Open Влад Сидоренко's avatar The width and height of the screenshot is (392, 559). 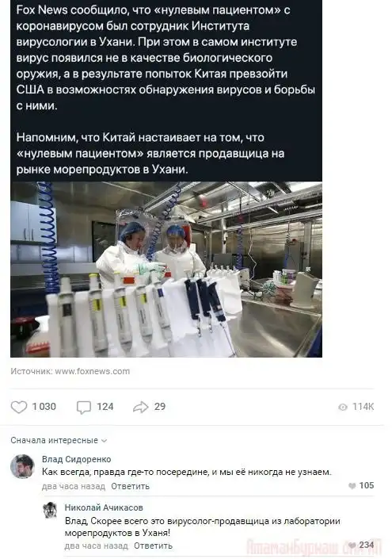[x=22, y=466]
